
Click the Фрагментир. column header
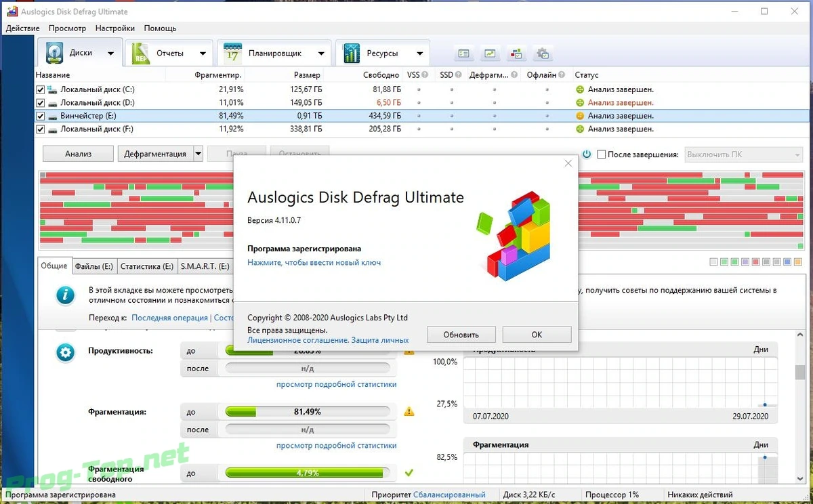click(217, 75)
